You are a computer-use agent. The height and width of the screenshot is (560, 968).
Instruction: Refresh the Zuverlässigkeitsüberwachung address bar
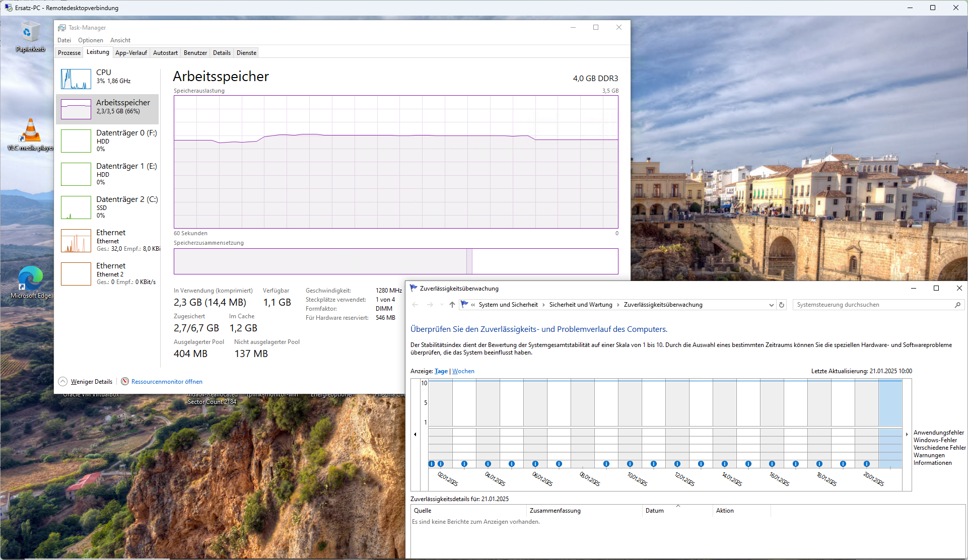[782, 305]
